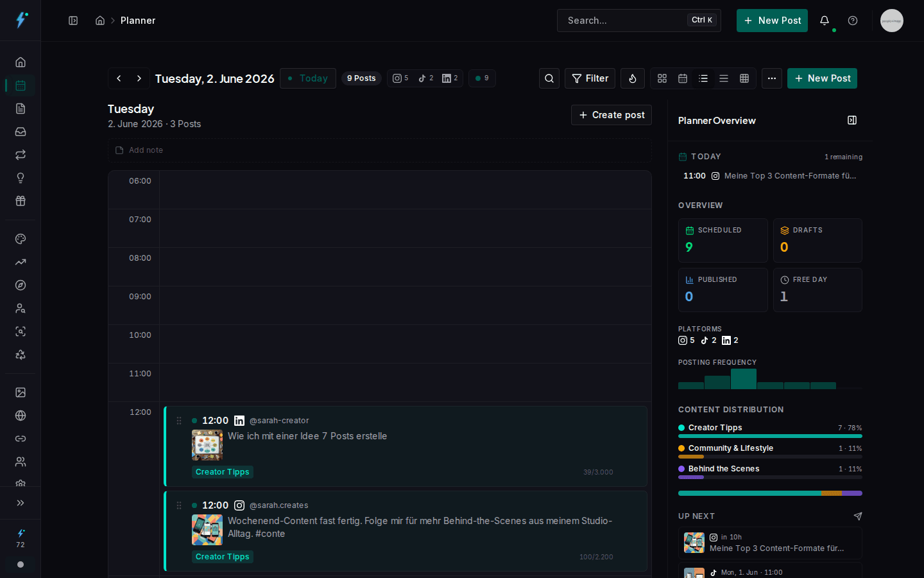Toggle the Instagram platform filter showing 5
The height and width of the screenshot is (578, 924).
(x=400, y=78)
